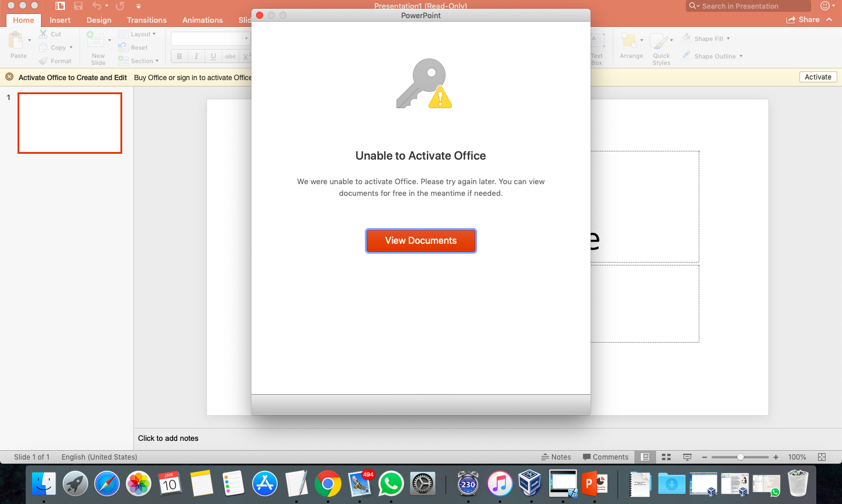842x504 pixels.
Task: Click the Paste clipboard icon
Action: point(16,40)
